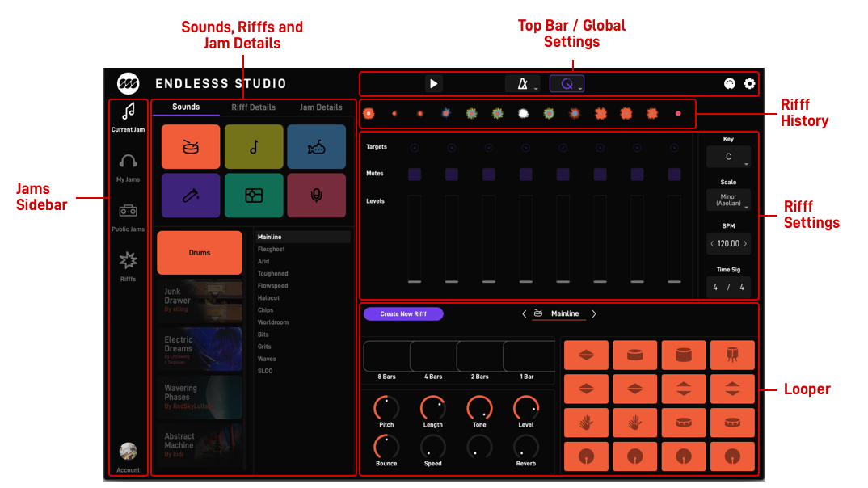
Task: Open the metronome dropdown arrow
Action: [x=536, y=89]
